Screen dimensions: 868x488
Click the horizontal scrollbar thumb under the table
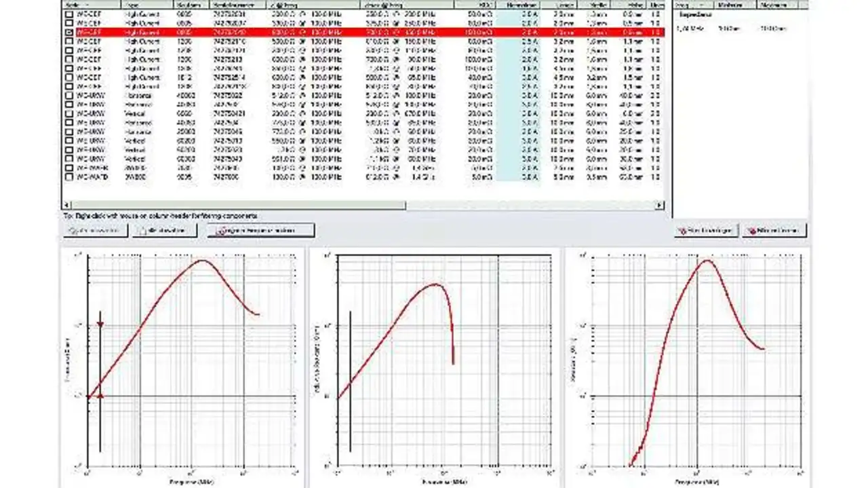237,205
